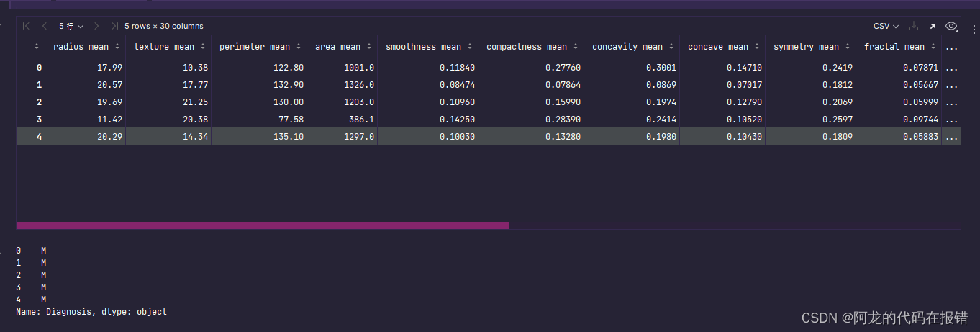Select row index 2 in the table
The height and width of the screenshot is (332, 980).
[39, 102]
